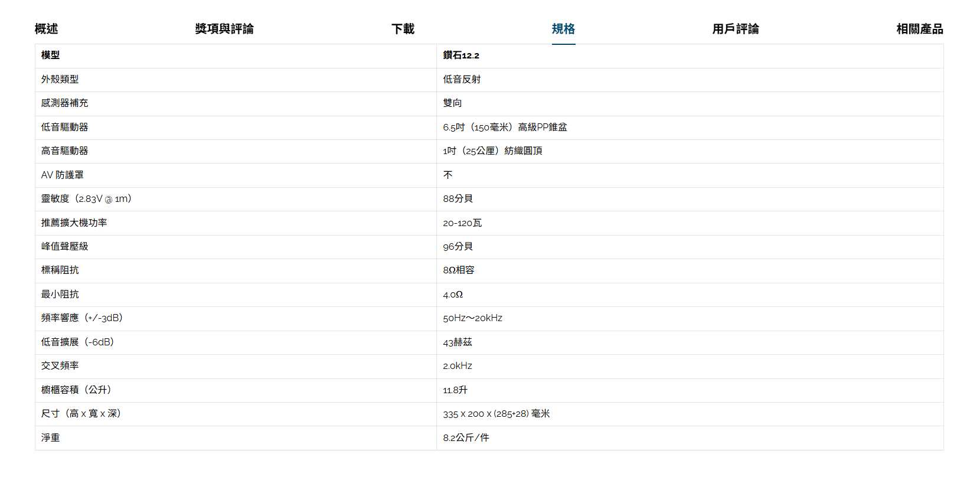This screenshot has height=477, width=980.
Task: Click the 50Hz~20kHz value
Action: click(473, 318)
